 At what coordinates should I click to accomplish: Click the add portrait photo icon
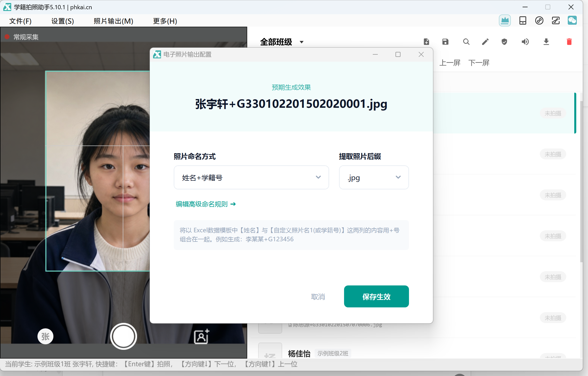click(201, 336)
